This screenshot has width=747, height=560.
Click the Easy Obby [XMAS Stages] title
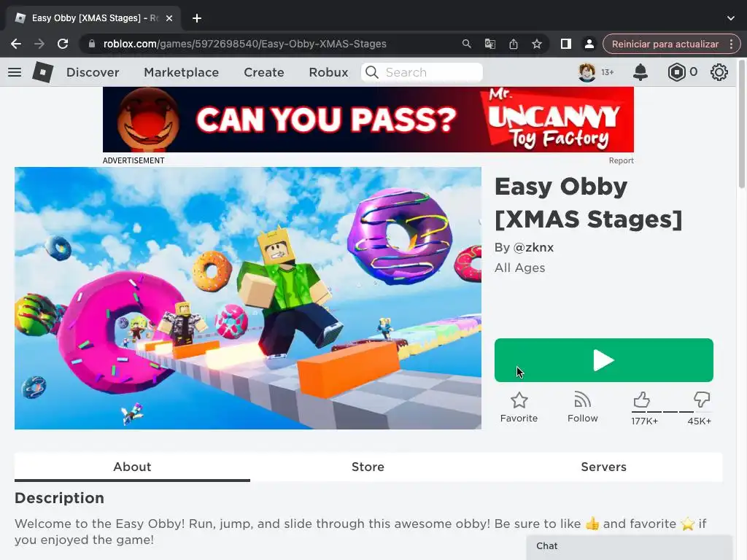pyautogui.click(x=589, y=203)
